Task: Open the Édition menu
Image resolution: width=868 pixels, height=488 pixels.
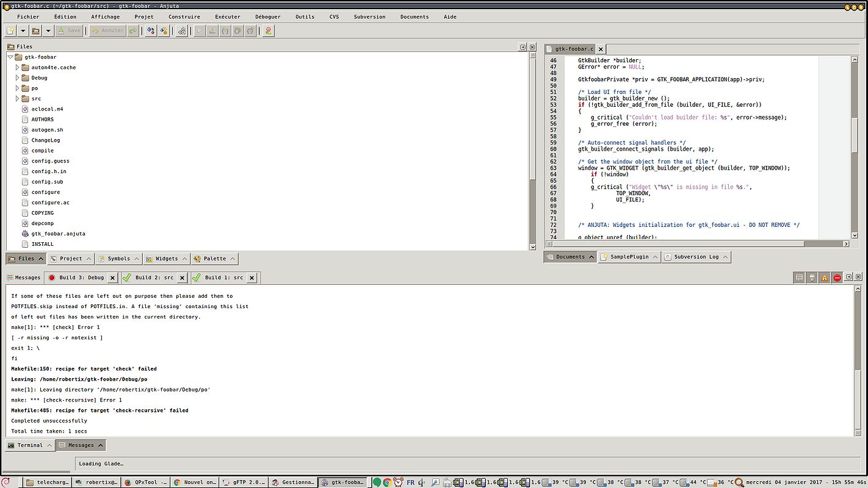Action: [65, 17]
